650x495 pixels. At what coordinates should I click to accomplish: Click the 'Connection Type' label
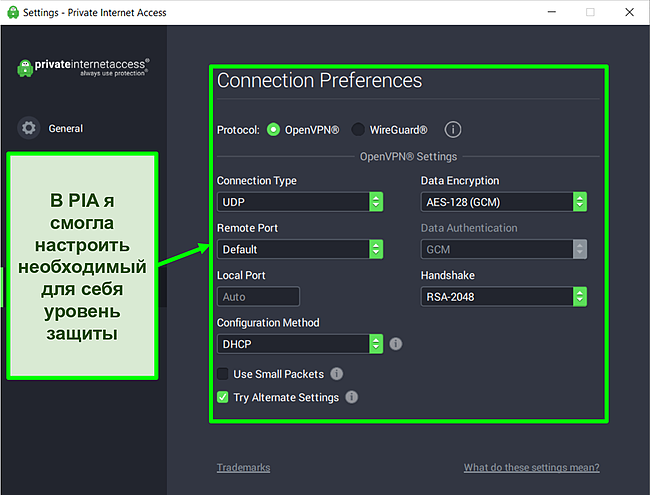pos(257,181)
